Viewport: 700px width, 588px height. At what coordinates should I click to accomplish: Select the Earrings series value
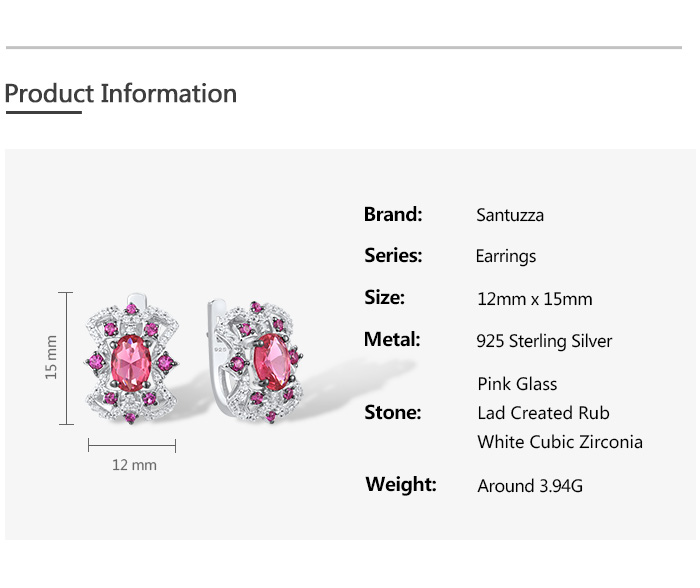tap(506, 257)
